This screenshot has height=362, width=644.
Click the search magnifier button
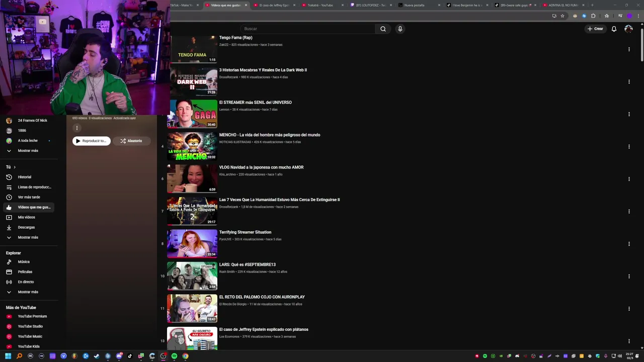click(383, 29)
